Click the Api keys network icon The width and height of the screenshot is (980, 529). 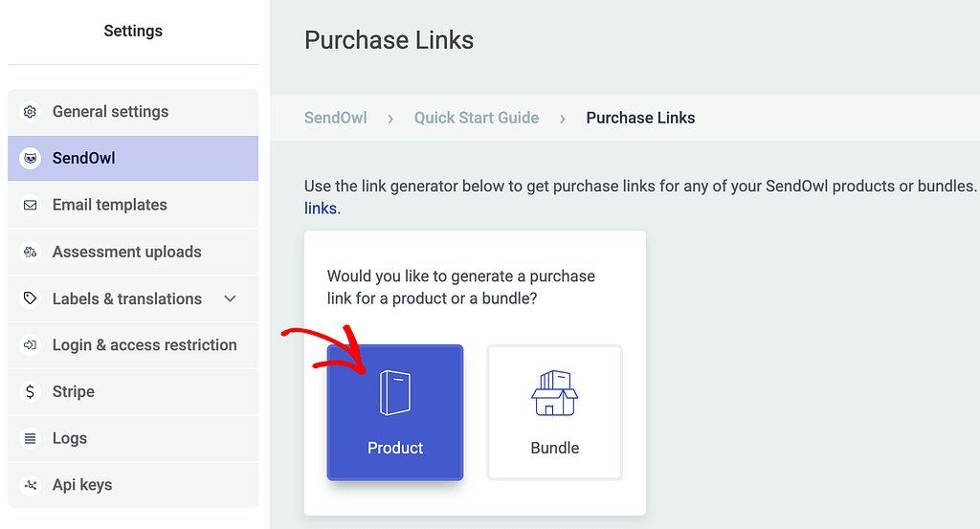tap(30, 485)
